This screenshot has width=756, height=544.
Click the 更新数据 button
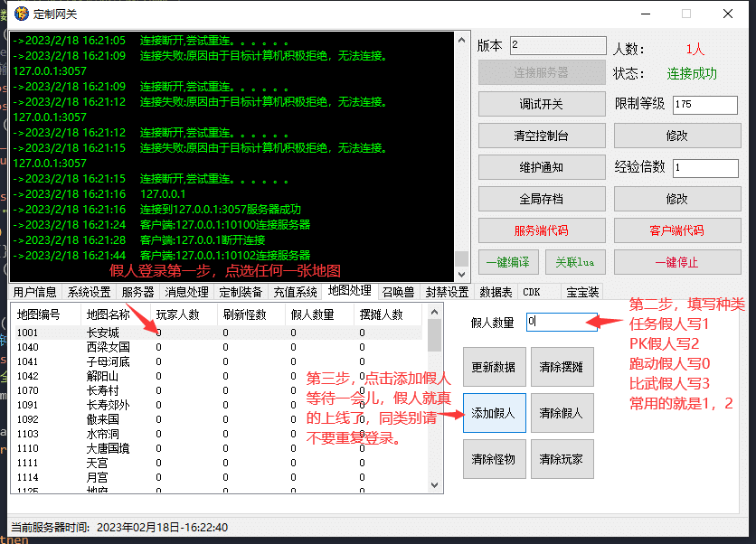pos(494,368)
